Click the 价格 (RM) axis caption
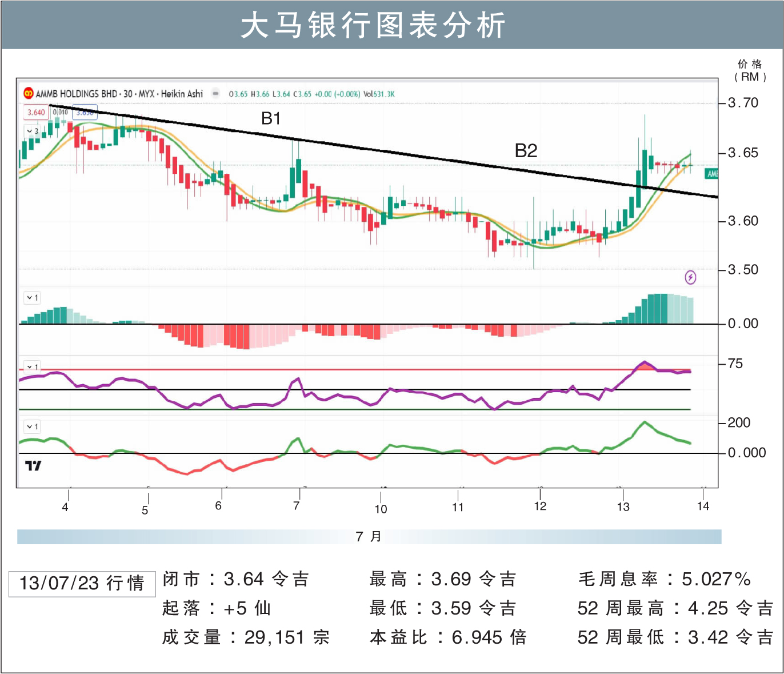Image resolution: width=784 pixels, height=674 pixels. [x=750, y=70]
